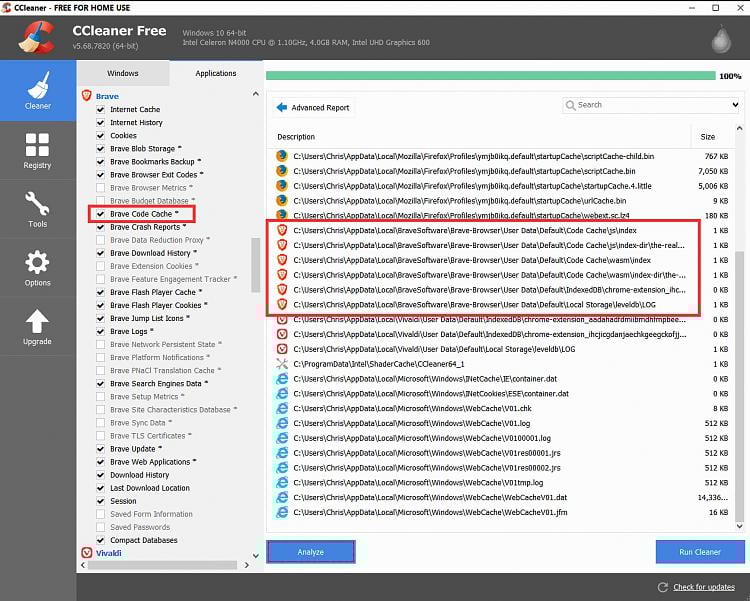
Task: Click application list scroll down arrow
Action: click(255, 556)
